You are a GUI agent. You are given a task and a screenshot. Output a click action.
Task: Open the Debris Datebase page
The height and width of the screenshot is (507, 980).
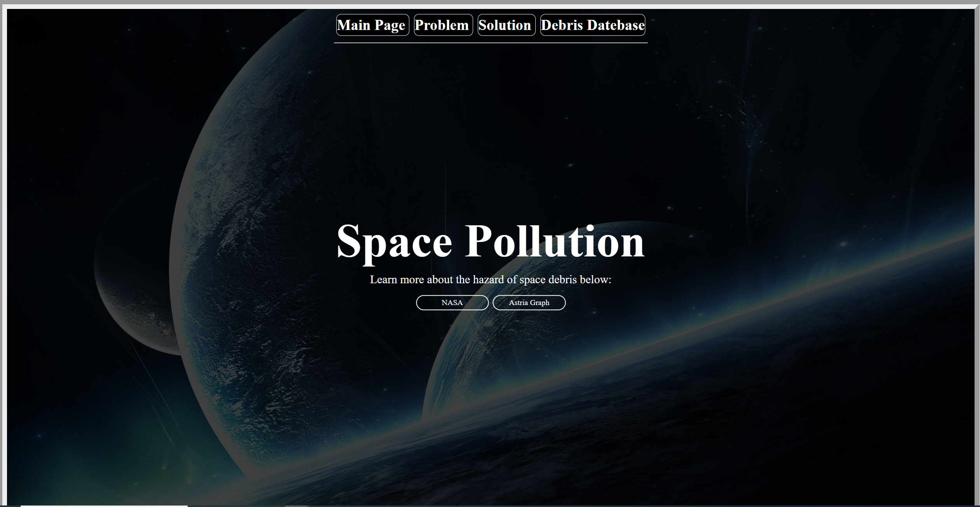[x=592, y=25]
